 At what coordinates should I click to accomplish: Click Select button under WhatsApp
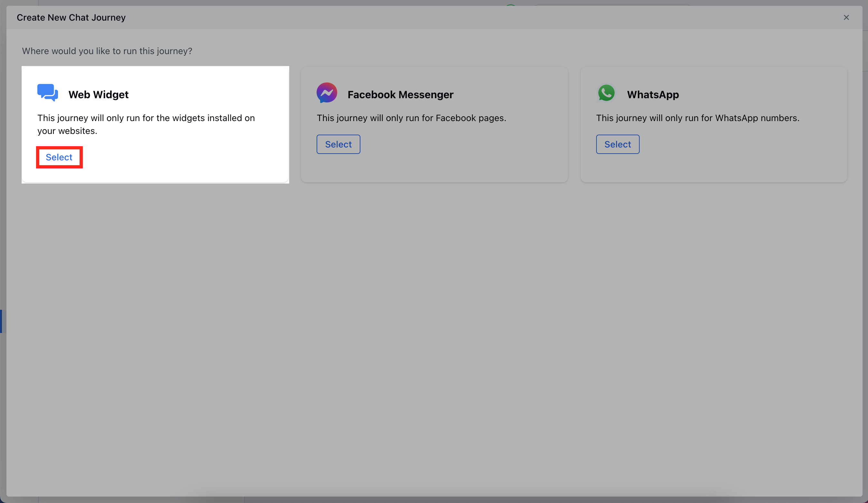(x=618, y=144)
